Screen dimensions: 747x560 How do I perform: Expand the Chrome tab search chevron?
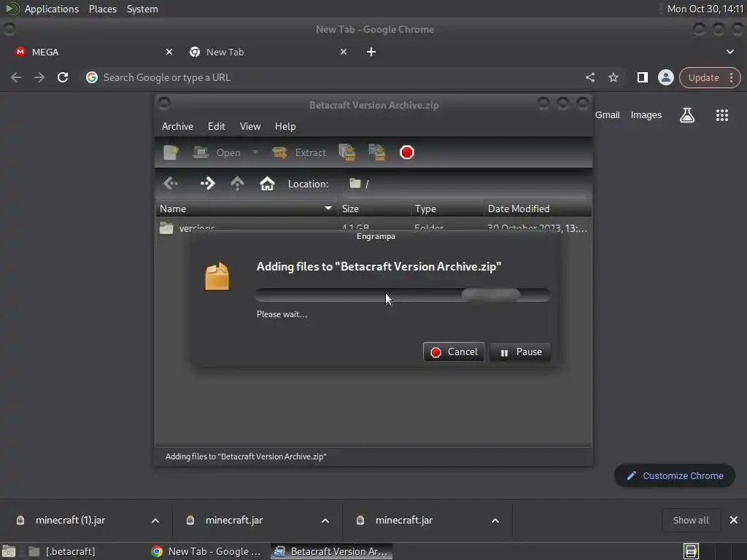point(729,52)
